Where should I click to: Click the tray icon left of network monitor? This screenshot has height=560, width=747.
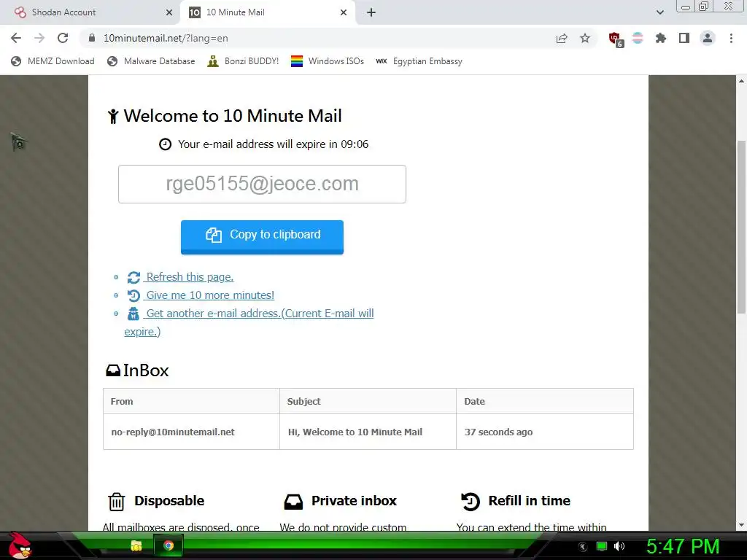(582, 547)
